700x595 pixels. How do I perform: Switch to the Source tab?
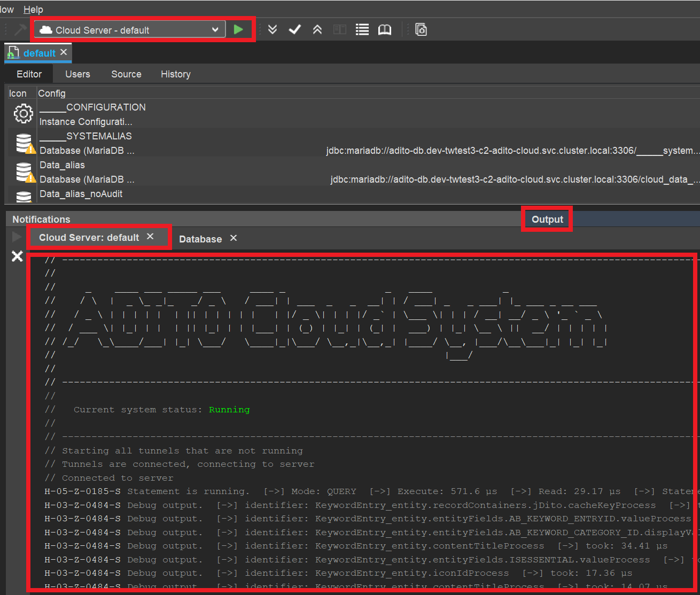(126, 74)
